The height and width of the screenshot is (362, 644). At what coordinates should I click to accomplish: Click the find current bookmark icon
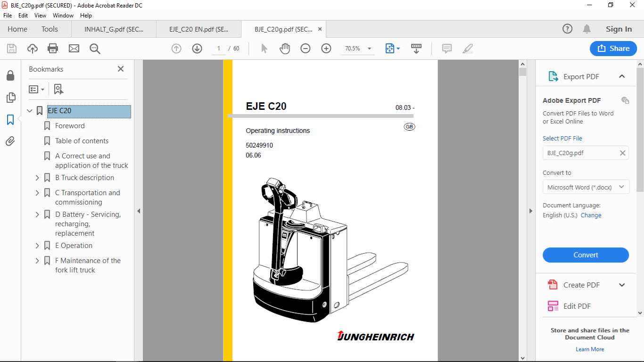(x=58, y=89)
